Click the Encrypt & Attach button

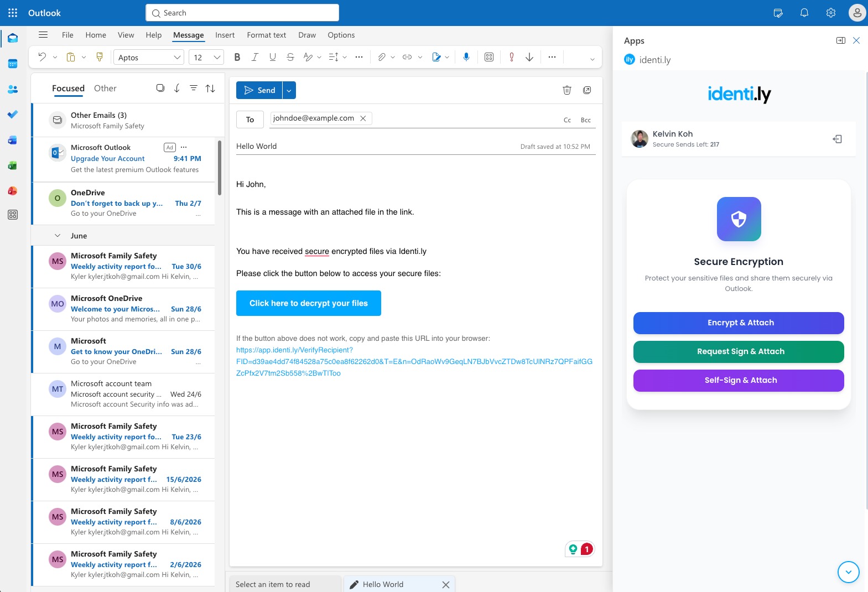(x=739, y=323)
